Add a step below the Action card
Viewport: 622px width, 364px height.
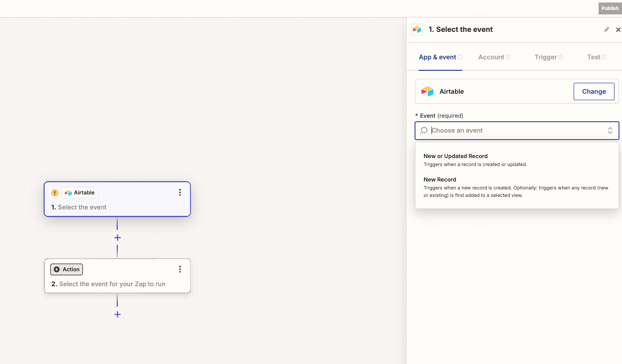(117, 315)
